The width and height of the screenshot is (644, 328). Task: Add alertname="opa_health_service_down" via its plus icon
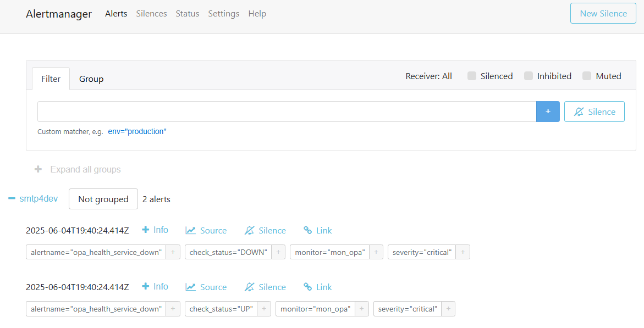pos(173,252)
